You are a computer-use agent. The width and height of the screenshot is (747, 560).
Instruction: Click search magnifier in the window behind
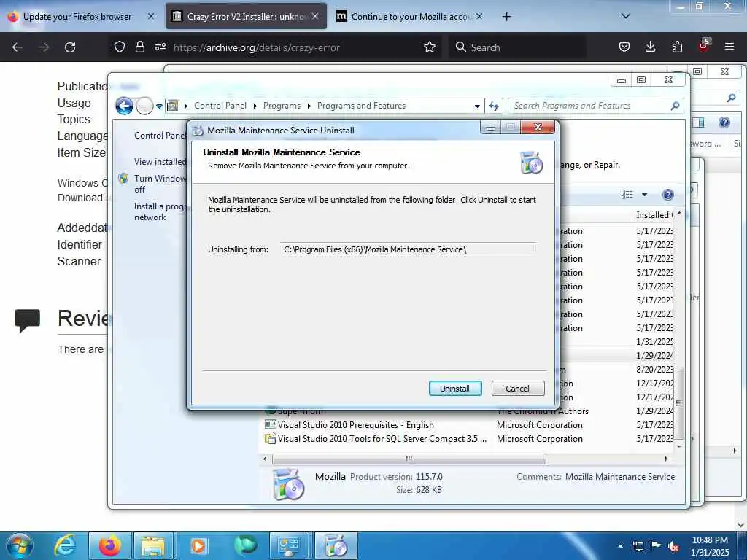pos(731,98)
